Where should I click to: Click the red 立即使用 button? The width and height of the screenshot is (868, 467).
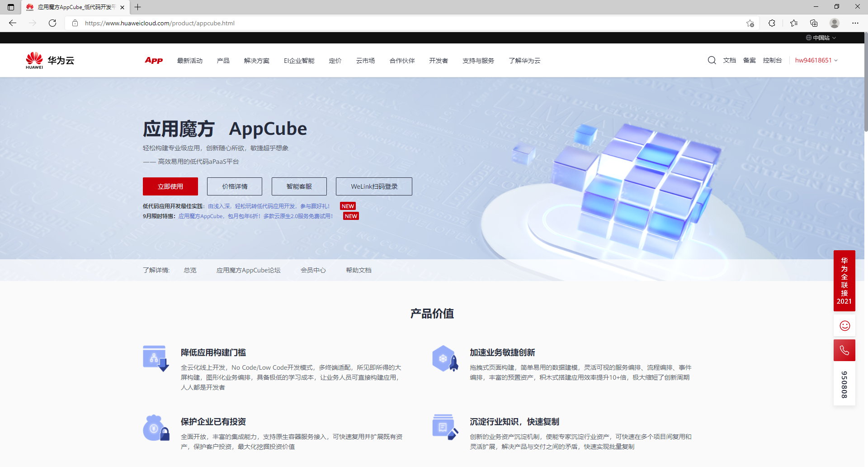tap(170, 186)
